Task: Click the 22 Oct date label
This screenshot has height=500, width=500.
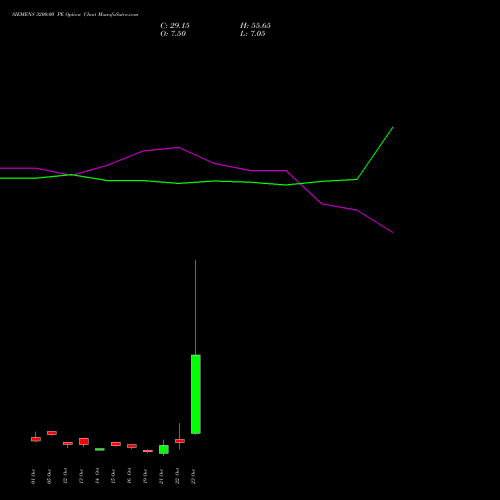Action: (177, 476)
